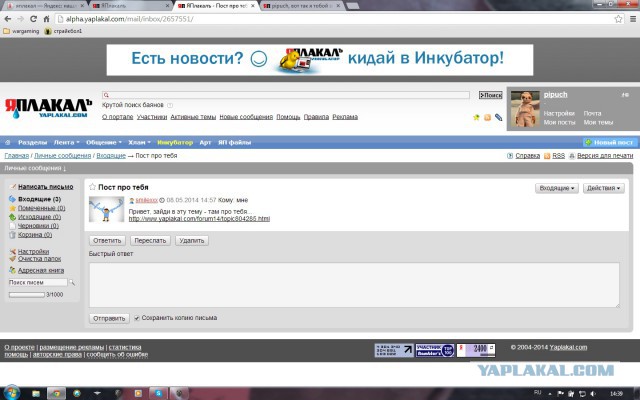Open the 'Входящие' folder dropdown button
Image resolution: width=640 pixels, height=400 pixels.
[x=557, y=188]
